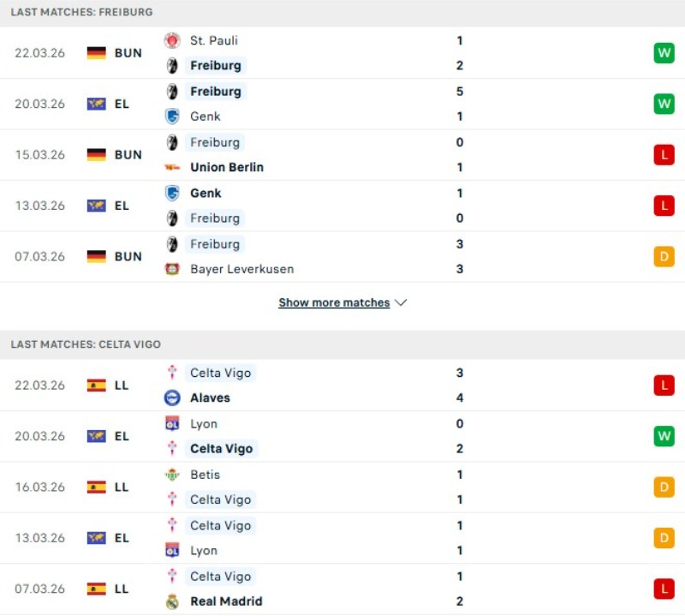Click the Celta Vigo team crest
The image size is (685, 616).
(172, 373)
